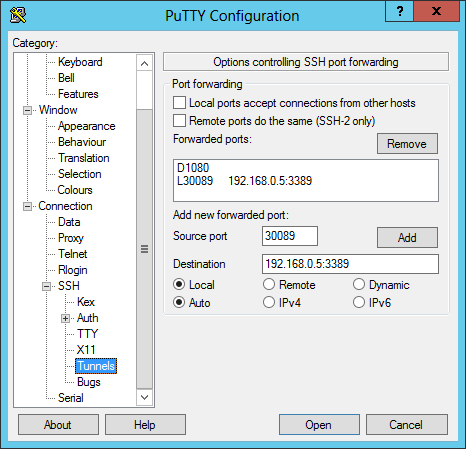Click the Open session button

[x=319, y=425]
